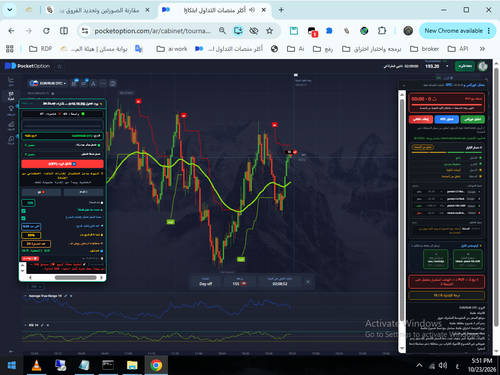This screenshot has width=500, height=375.
Task: Click the red stop button in right panel
Action: click(x=421, y=119)
